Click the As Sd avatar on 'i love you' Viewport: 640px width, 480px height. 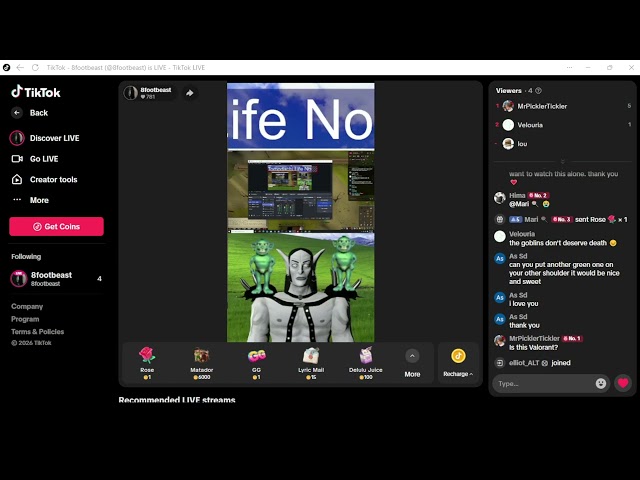tap(500, 297)
